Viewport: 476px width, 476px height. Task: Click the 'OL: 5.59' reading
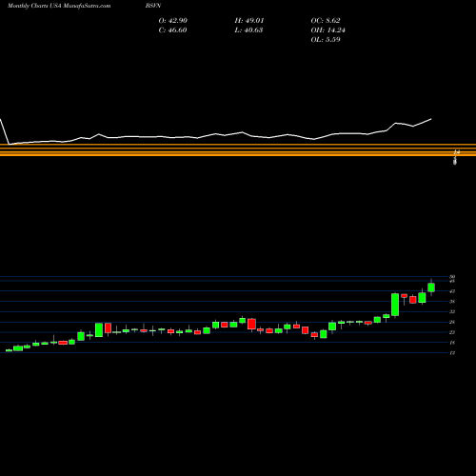326,40
